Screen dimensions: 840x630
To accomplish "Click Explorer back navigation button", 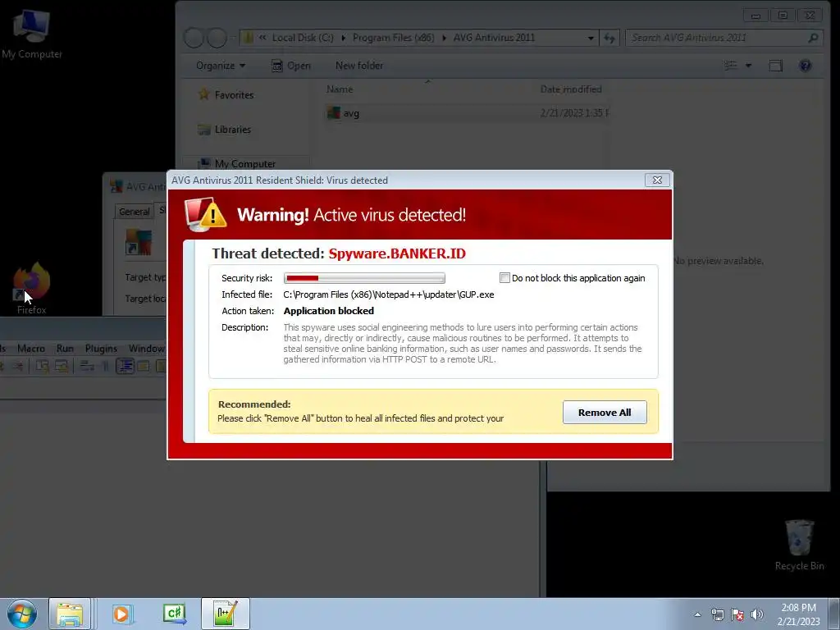I will pyautogui.click(x=194, y=38).
